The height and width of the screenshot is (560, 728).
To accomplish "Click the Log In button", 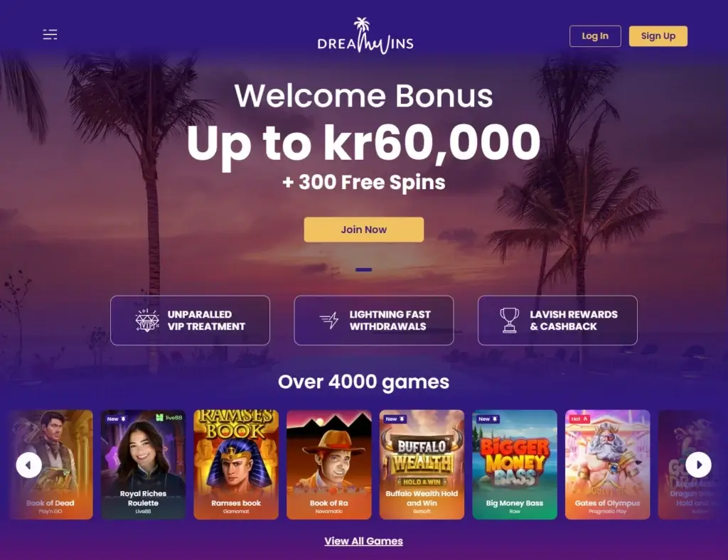I will (595, 36).
